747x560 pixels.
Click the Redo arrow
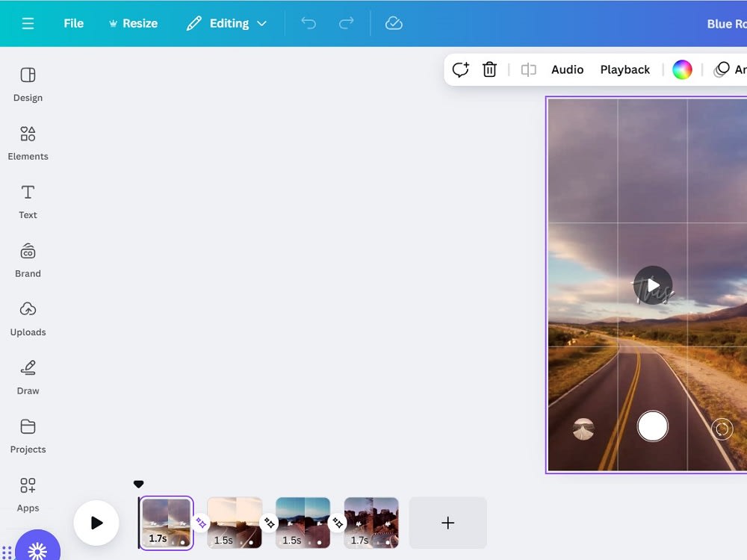pyautogui.click(x=347, y=23)
